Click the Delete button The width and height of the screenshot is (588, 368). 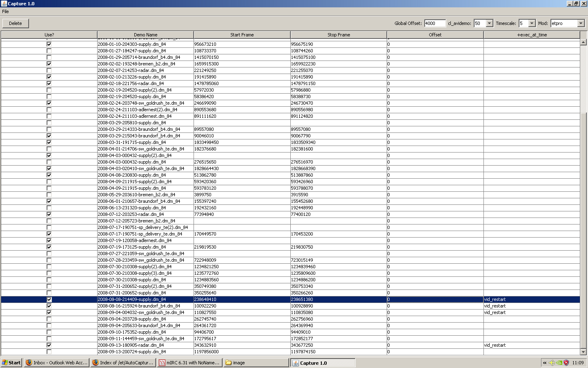click(x=16, y=23)
